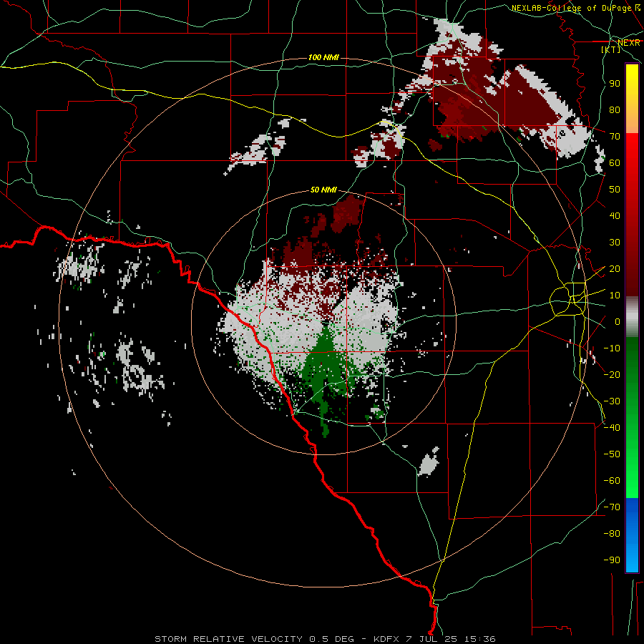The image size is (644, 644).
Task: Click the -10 value on velocity scale
Action: (612, 348)
